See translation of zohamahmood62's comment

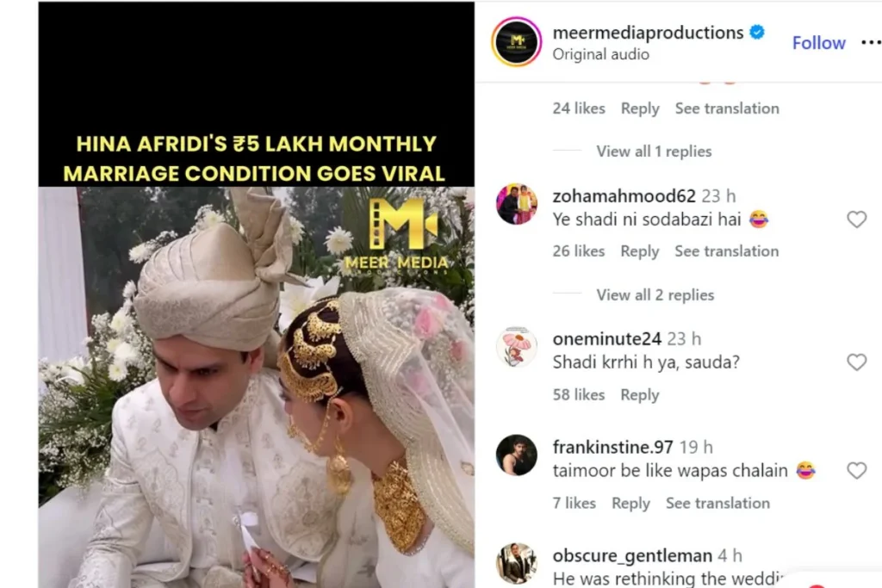pos(727,251)
